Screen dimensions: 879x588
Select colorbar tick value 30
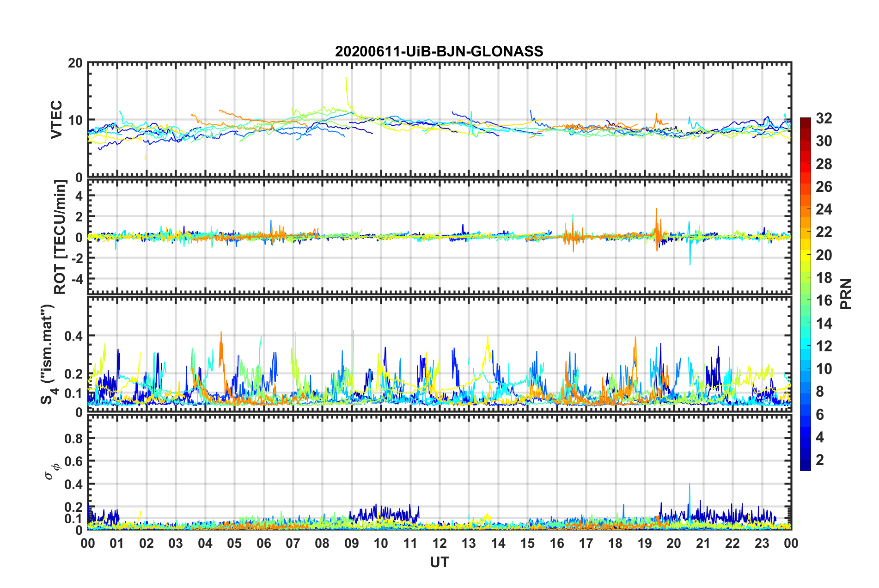tap(824, 141)
